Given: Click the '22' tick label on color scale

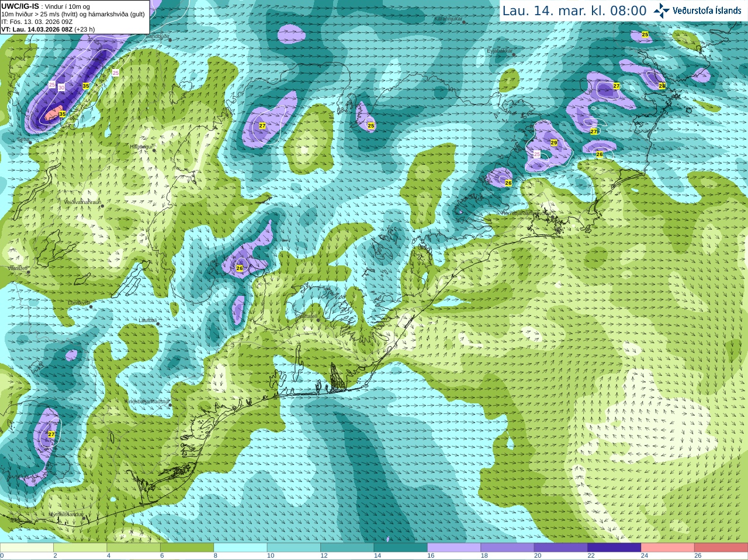Looking at the screenshot, I should click(591, 556).
